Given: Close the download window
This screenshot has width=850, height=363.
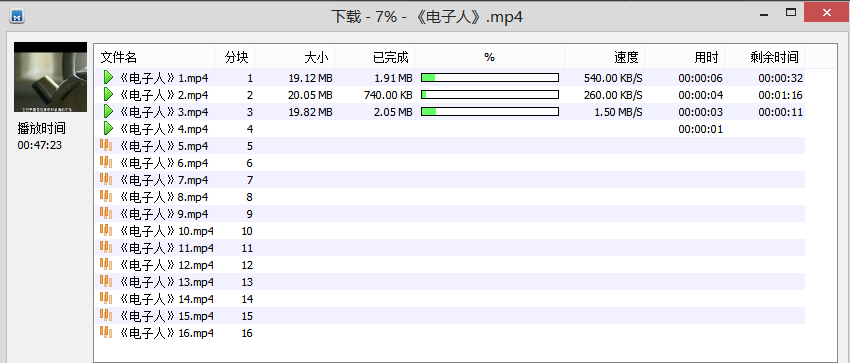Looking at the screenshot, I should (x=826, y=12).
